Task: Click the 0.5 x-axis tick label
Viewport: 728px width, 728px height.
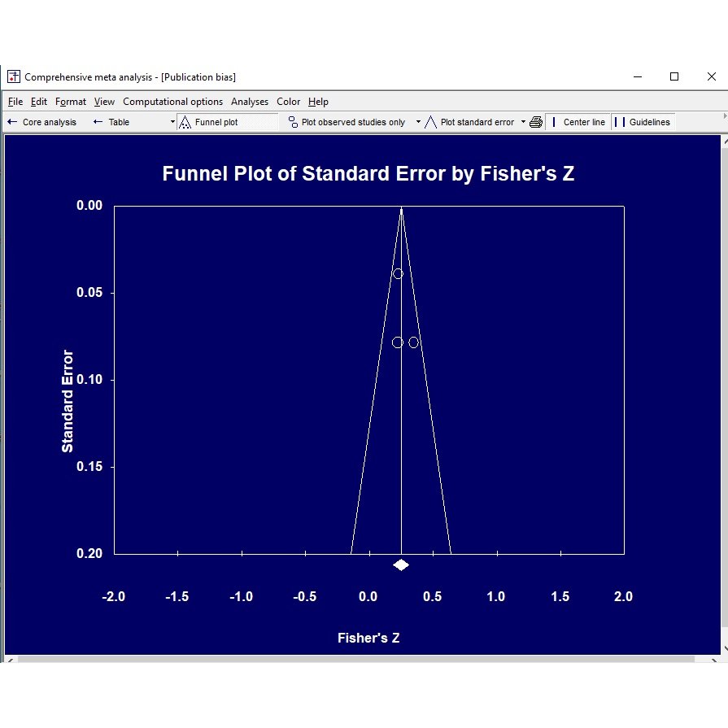Action: (432, 596)
